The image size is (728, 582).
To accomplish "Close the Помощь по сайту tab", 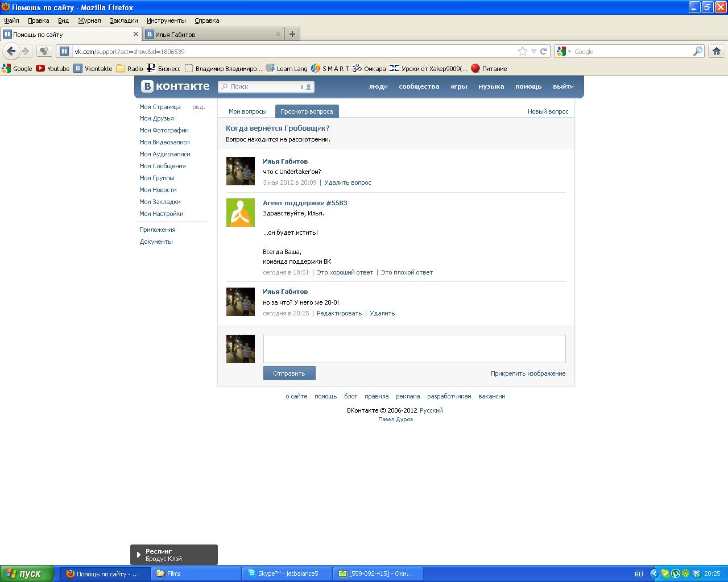I will [136, 34].
